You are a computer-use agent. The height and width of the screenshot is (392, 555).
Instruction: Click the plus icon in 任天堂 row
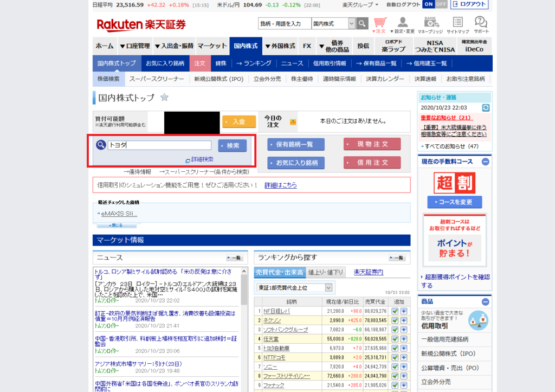point(403,339)
